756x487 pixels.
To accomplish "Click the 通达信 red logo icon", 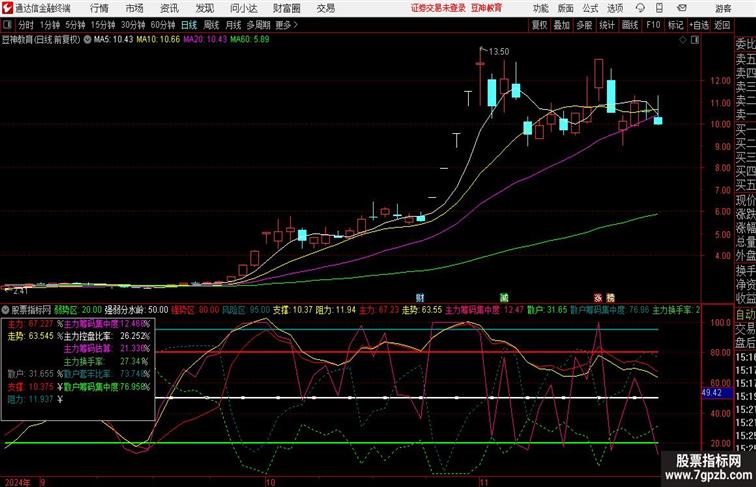I will [x=7, y=8].
